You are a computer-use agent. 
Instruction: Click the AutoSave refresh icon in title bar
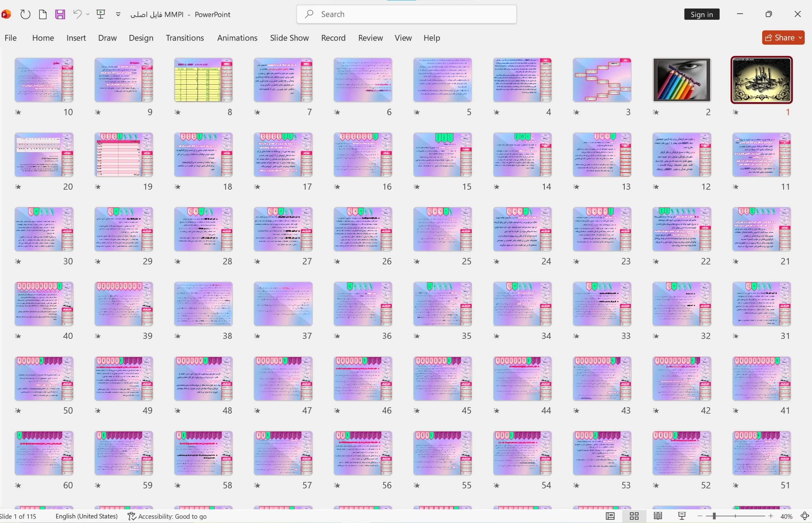(25, 14)
